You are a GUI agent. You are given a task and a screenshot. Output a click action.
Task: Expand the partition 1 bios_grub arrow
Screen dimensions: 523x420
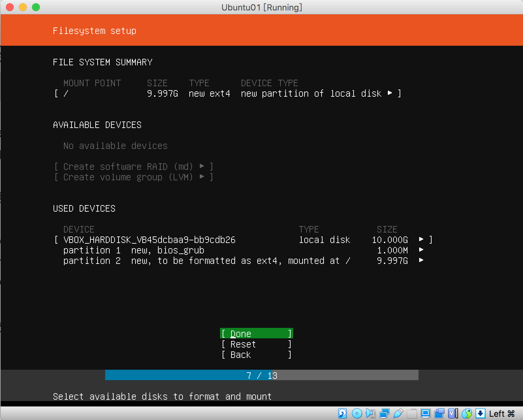coord(421,250)
